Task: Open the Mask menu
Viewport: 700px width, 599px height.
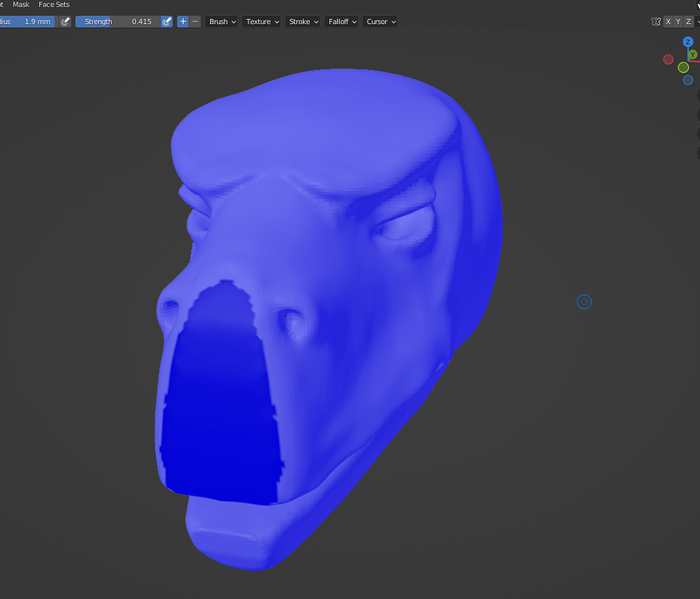Action: [x=21, y=5]
